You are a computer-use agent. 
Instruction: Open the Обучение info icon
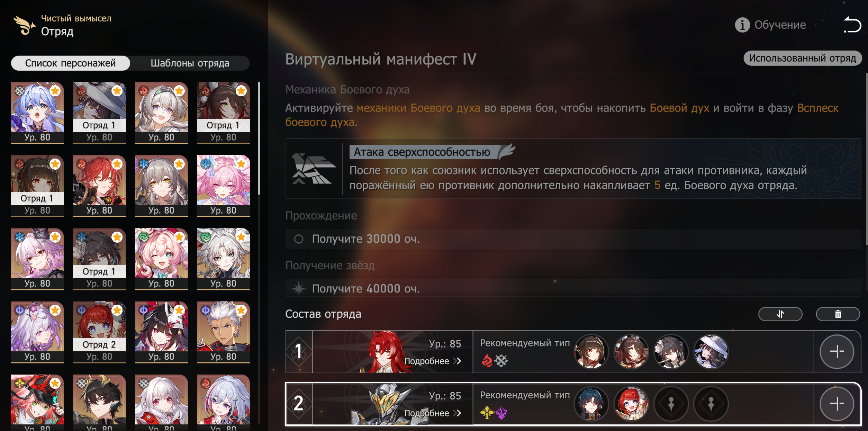tap(742, 25)
